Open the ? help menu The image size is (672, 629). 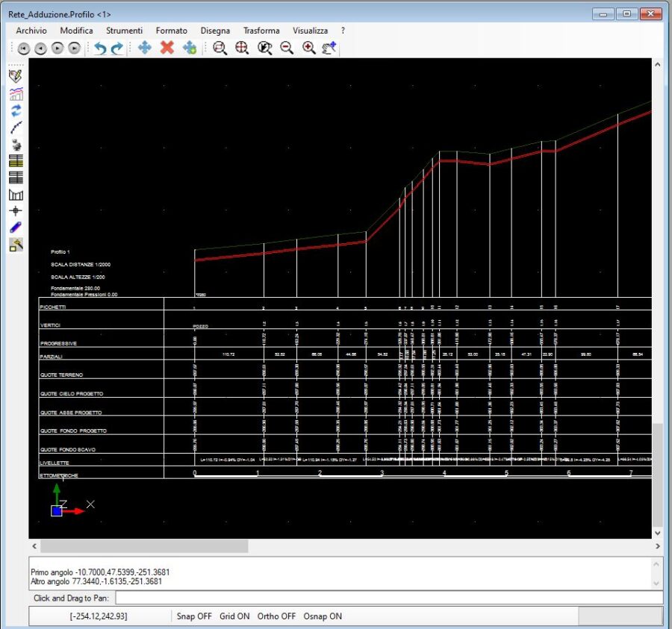coord(343,31)
